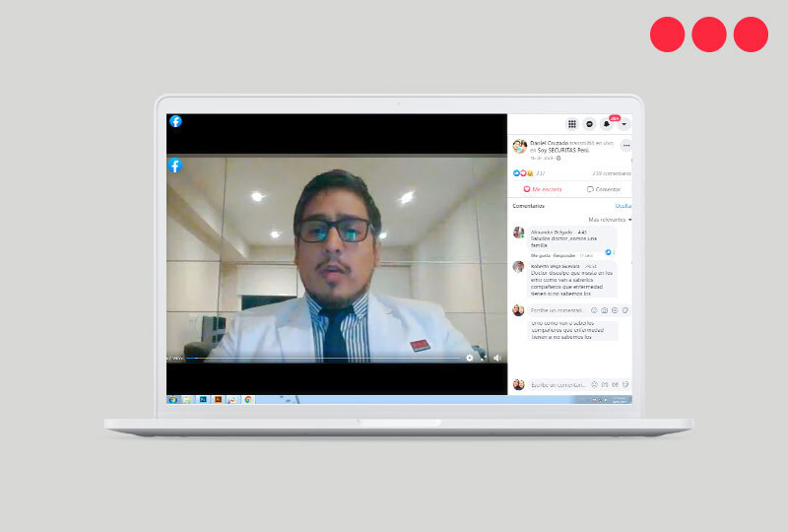
Task: Open File Explorer on the taskbar
Action: (x=187, y=400)
